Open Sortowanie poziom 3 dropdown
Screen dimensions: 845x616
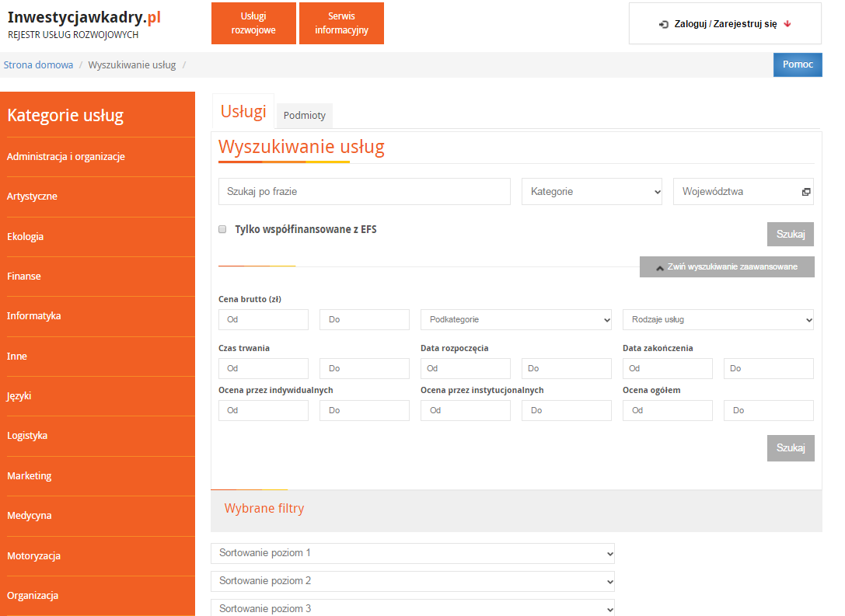pyautogui.click(x=413, y=608)
